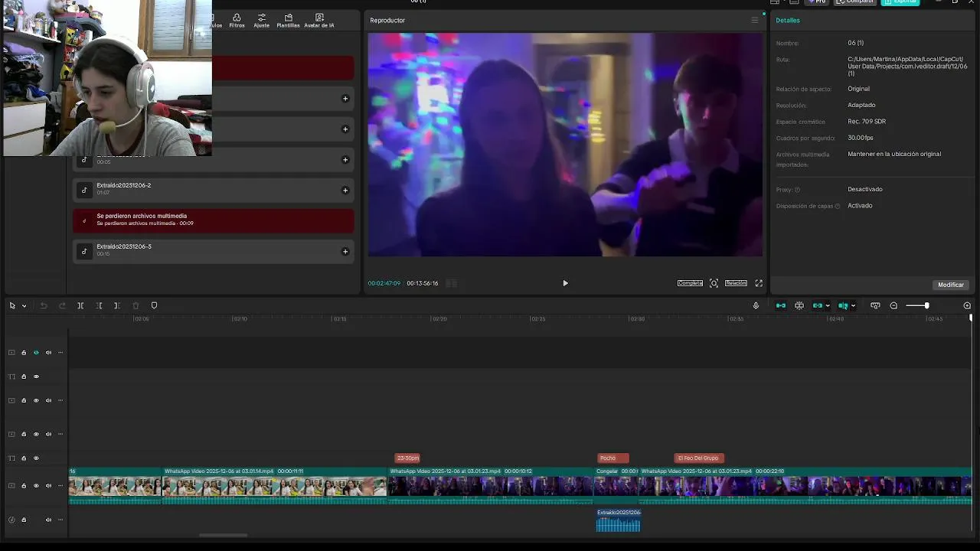Toggle the green eye on the top video track
Screen dimensions: 980x551
(36, 353)
